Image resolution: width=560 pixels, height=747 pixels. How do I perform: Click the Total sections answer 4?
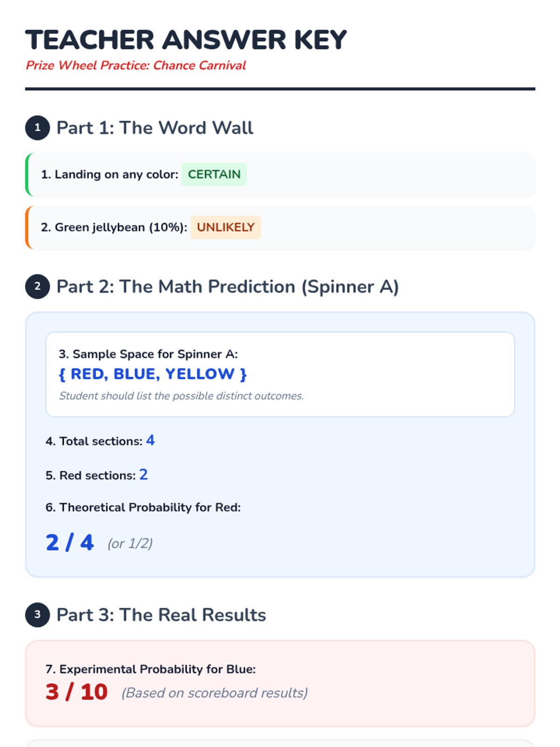coord(150,440)
